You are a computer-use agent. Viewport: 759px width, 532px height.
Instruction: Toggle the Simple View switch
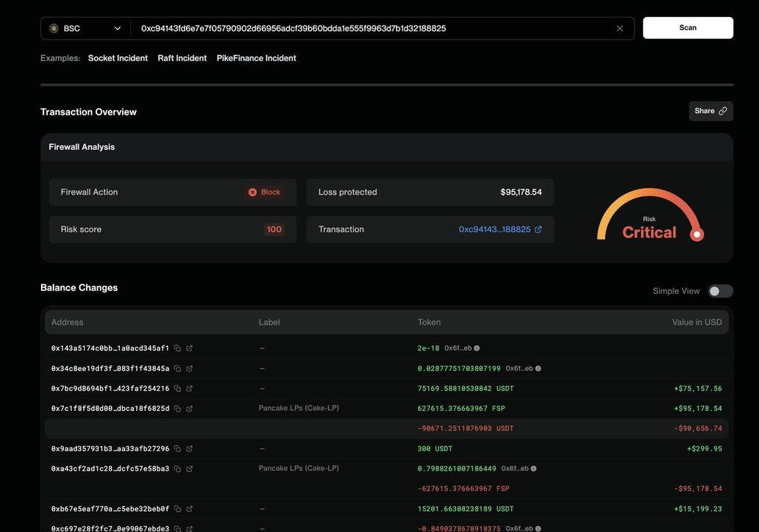(720, 291)
